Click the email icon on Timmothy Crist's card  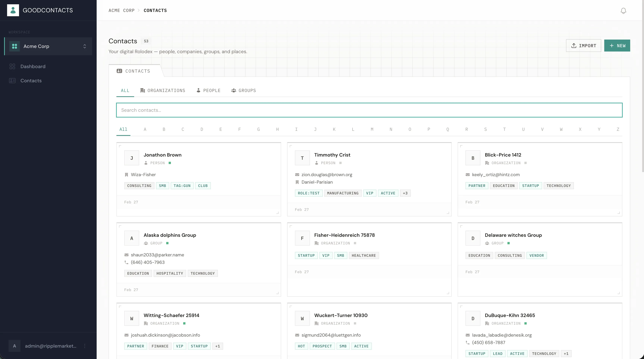tap(297, 175)
